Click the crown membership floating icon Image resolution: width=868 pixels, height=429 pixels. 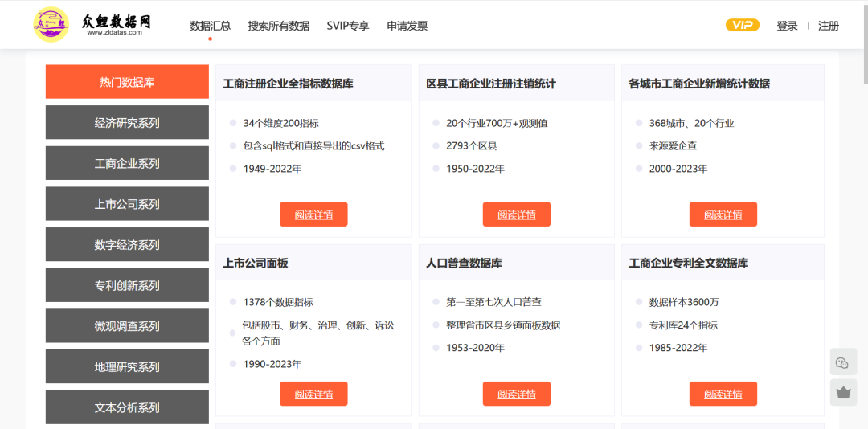pos(843,393)
